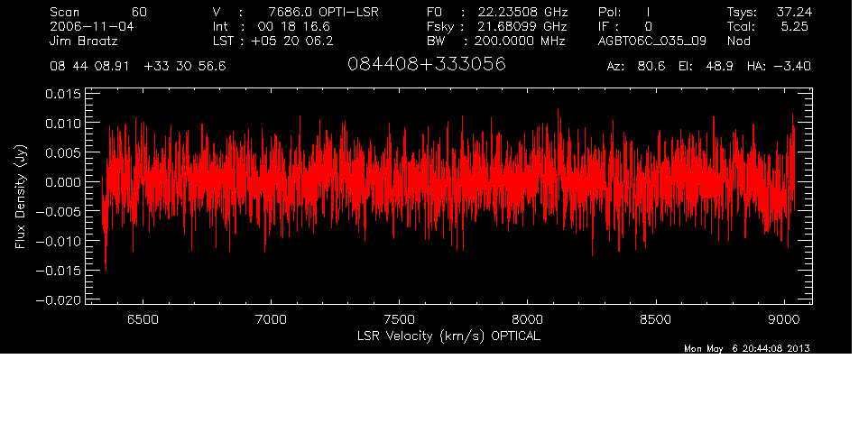Select the date 2006-11-04
Viewport: 868px width, 442px height.
[92, 26]
